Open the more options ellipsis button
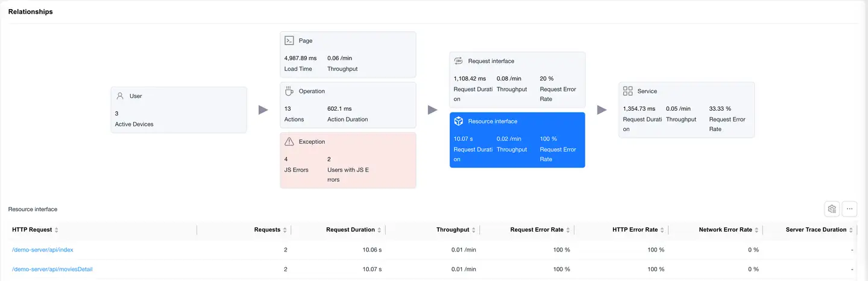The width and height of the screenshot is (868, 281). click(850, 209)
